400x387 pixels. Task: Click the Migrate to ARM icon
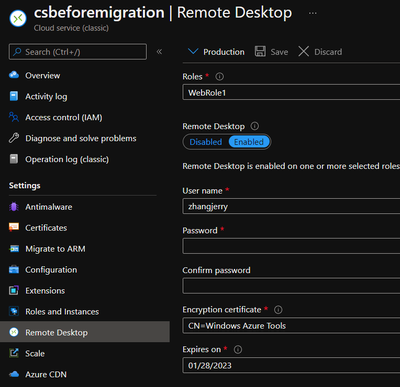tap(14, 249)
